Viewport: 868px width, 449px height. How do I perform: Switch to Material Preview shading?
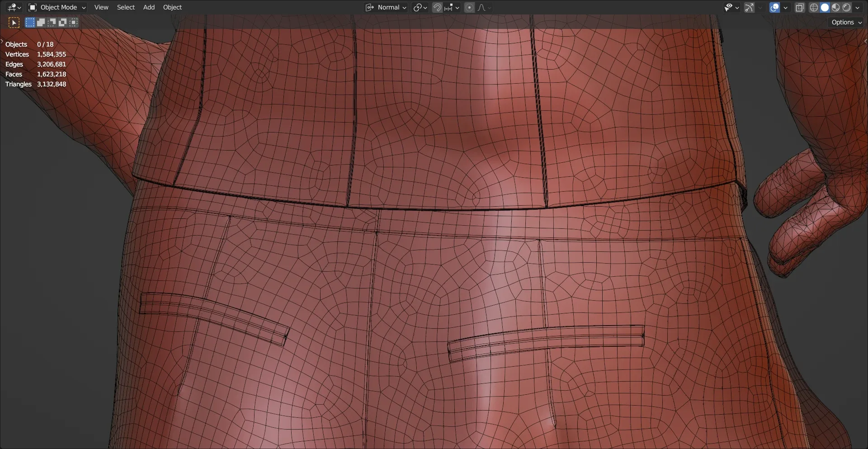point(835,7)
